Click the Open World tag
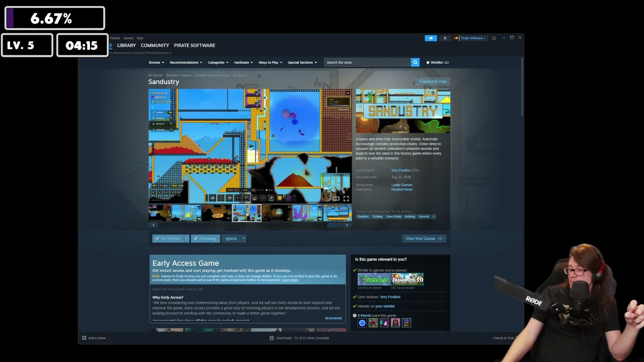The image size is (644, 362). 393,217
